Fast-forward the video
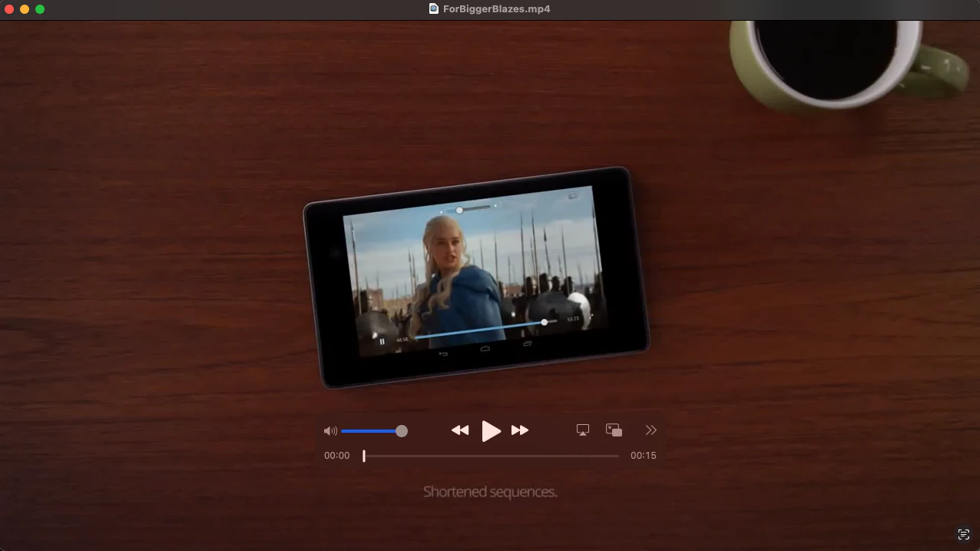The image size is (980, 551). click(520, 430)
